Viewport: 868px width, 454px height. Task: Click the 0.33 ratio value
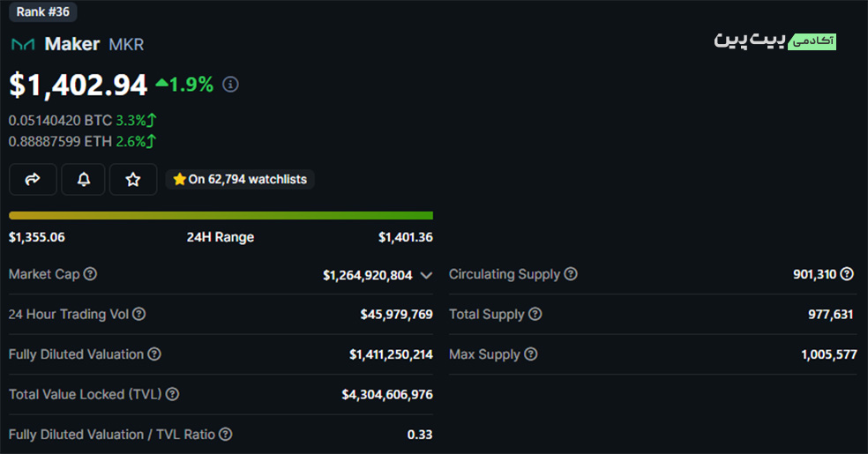[x=420, y=435]
